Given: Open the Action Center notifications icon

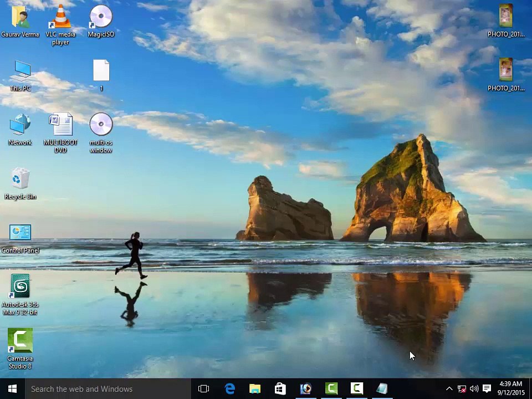Looking at the screenshot, I should [x=487, y=389].
